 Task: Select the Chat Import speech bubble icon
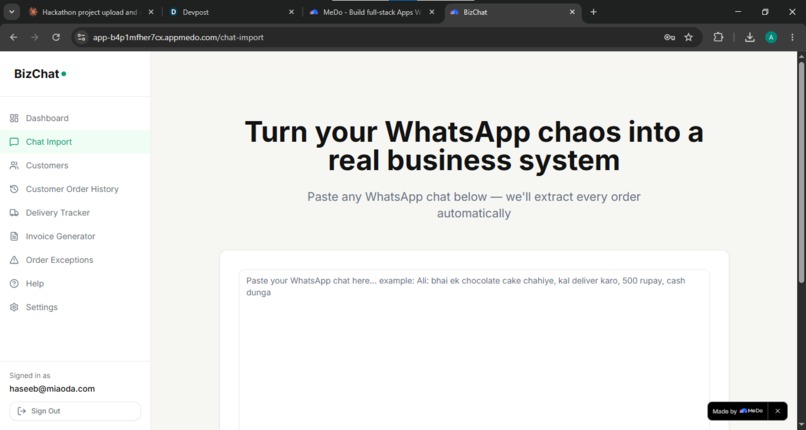pos(14,142)
